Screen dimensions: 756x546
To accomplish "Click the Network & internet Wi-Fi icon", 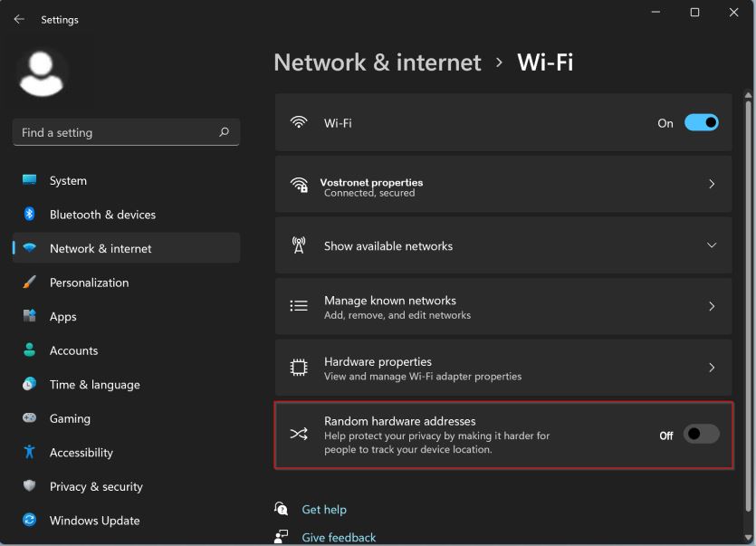I will pos(29,248).
